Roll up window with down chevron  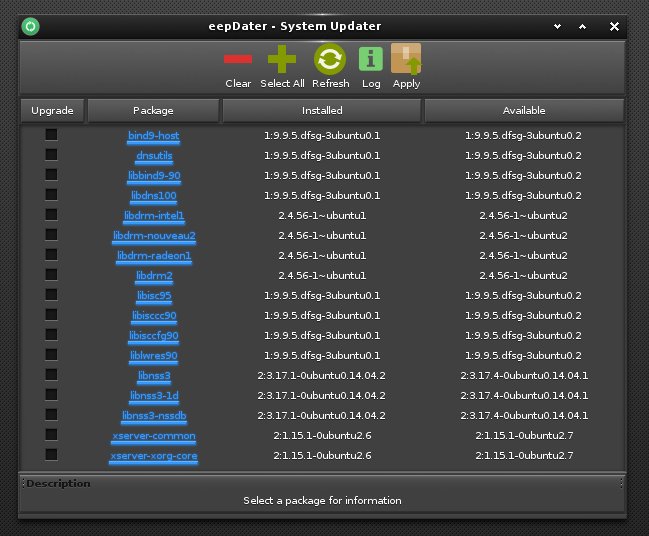point(558,26)
